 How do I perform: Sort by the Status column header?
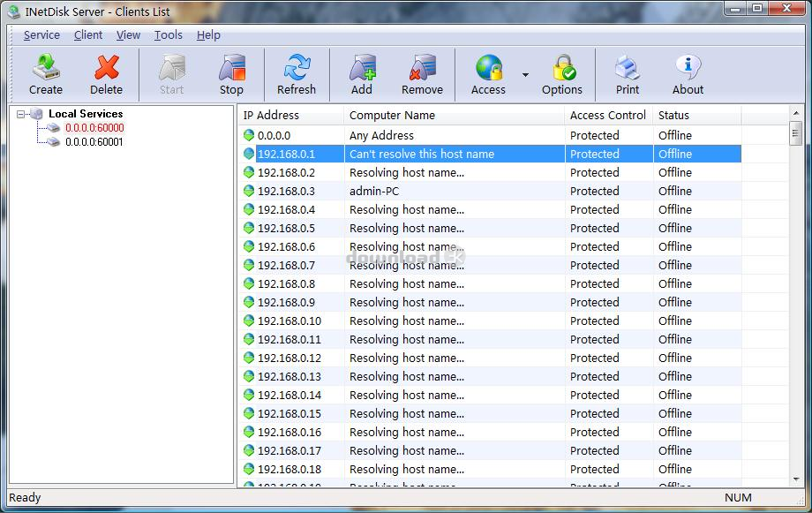(x=697, y=115)
